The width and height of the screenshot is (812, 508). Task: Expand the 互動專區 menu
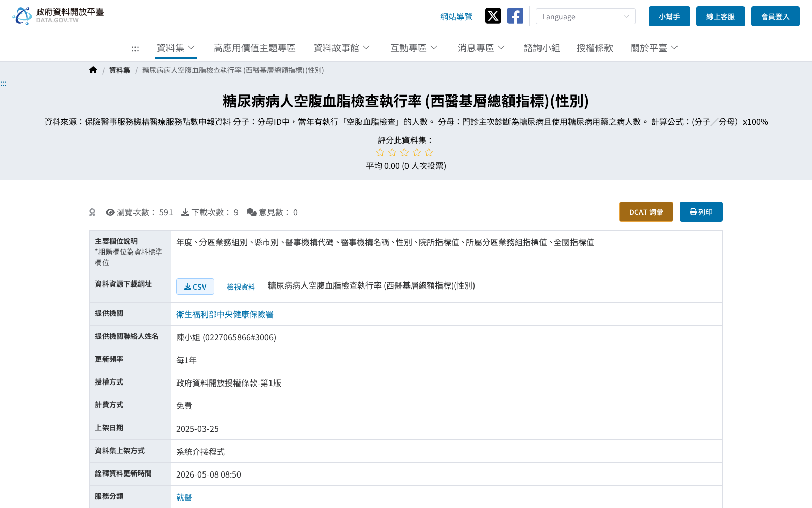(x=414, y=48)
